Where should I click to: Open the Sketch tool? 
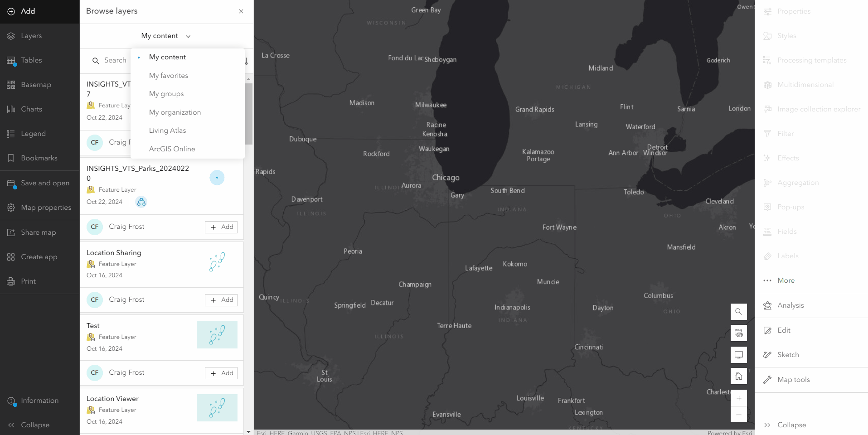pos(787,354)
